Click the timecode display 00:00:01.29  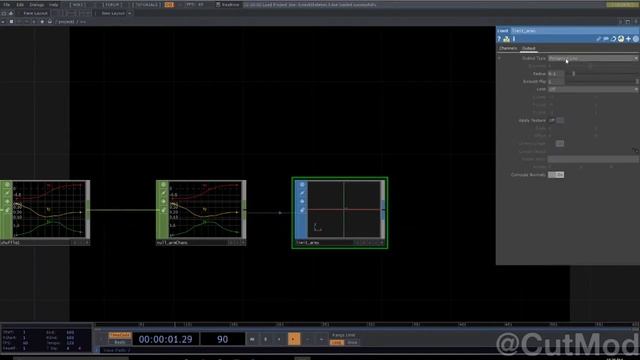coord(165,339)
